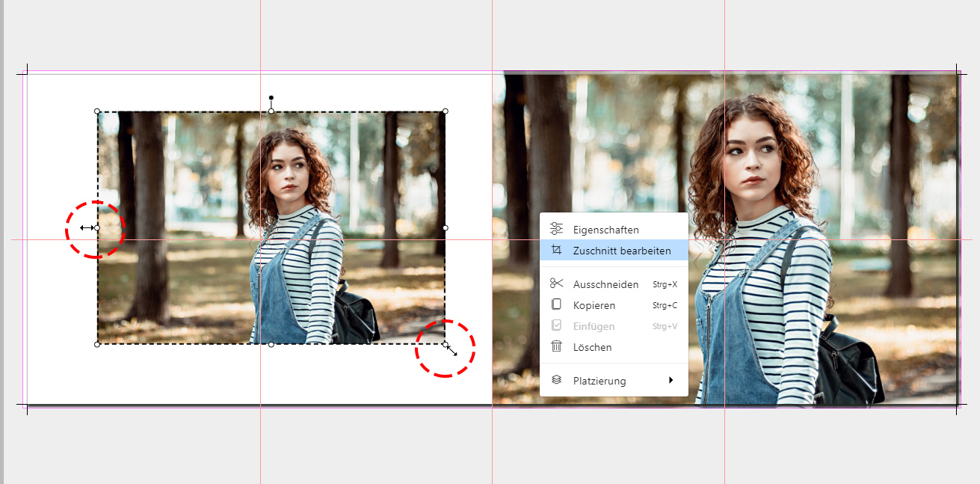
Task: Click the trash can icon for Löschen
Action: [556, 346]
